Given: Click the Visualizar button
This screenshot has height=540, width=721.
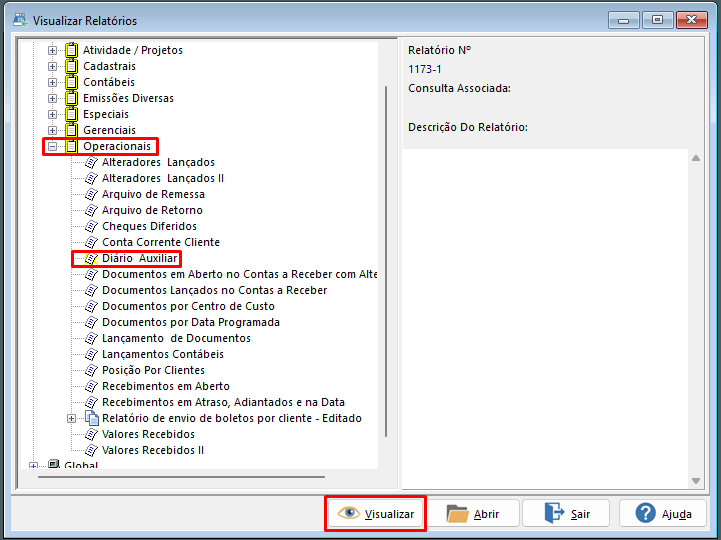Looking at the screenshot, I should 376,513.
